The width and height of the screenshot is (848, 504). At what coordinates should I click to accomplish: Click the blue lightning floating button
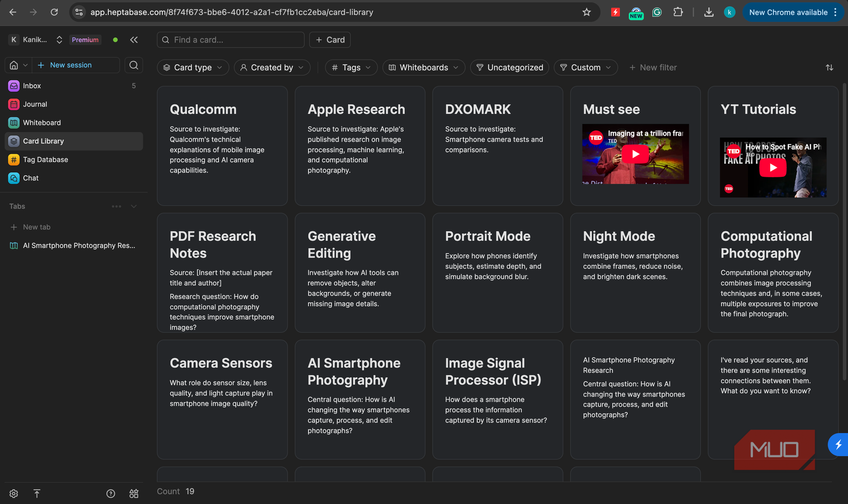tap(838, 444)
